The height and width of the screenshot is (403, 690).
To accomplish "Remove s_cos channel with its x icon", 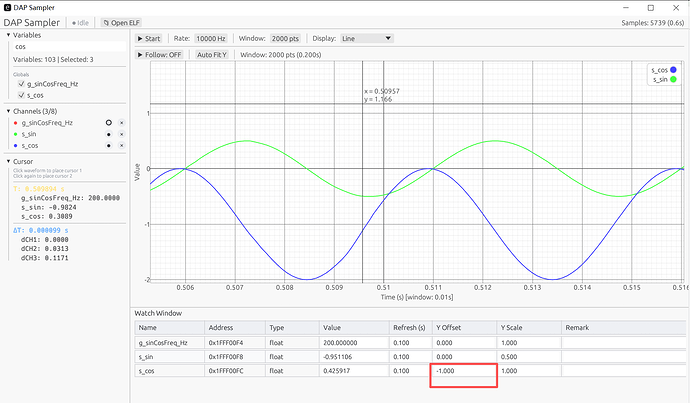I will (x=122, y=146).
